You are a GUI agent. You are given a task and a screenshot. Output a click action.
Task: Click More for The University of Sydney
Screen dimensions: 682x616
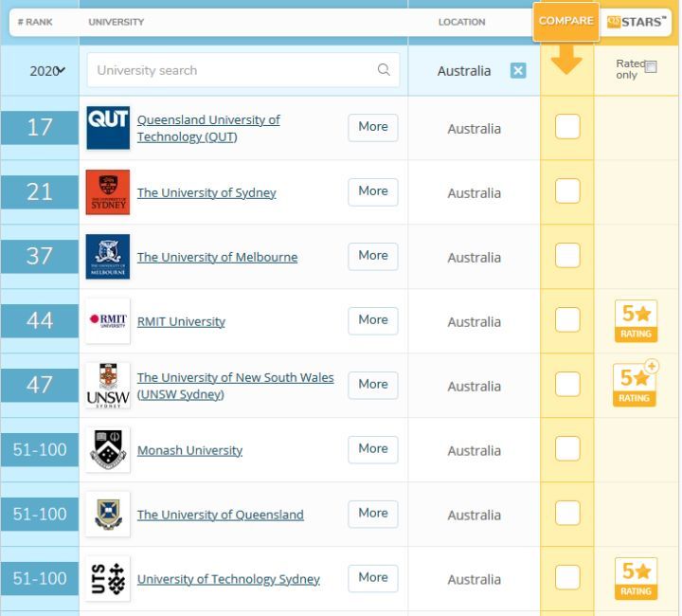coord(373,191)
